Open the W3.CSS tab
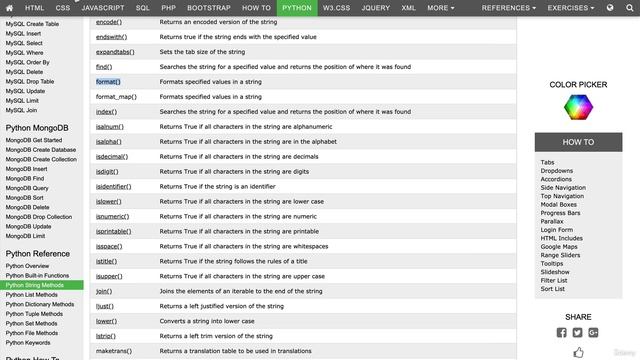The image size is (640, 360). 336,8
